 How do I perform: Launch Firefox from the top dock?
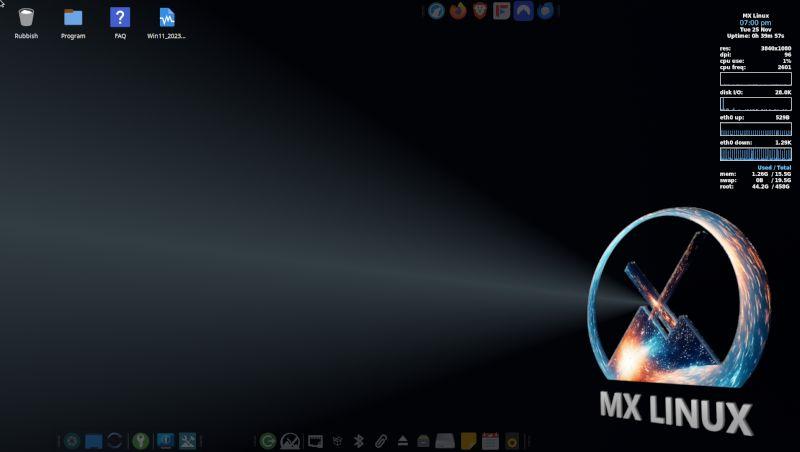point(458,11)
